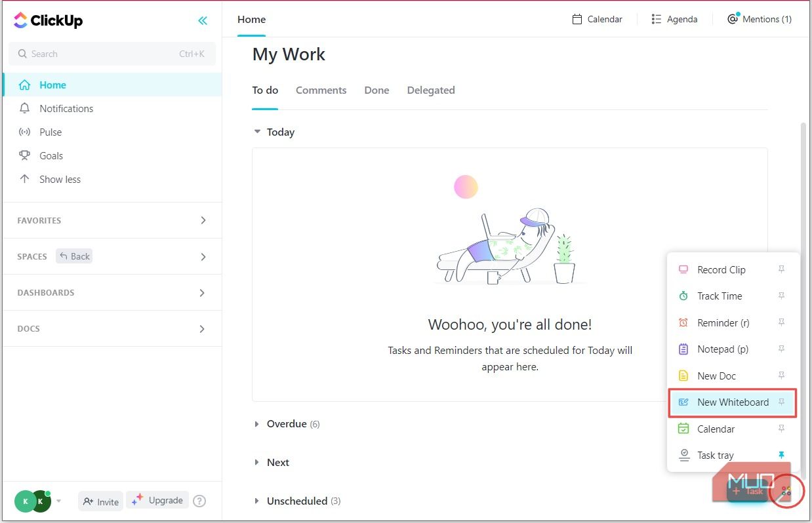Image resolution: width=812 pixels, height=523 pixels.
Task: Open the help question mark icon
Action: (x=199, y=501)
